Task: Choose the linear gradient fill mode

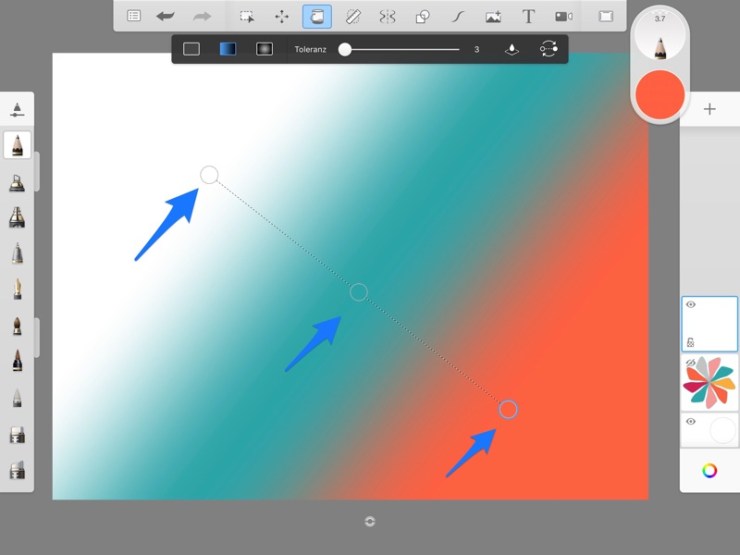Action: tap(228, 49)
